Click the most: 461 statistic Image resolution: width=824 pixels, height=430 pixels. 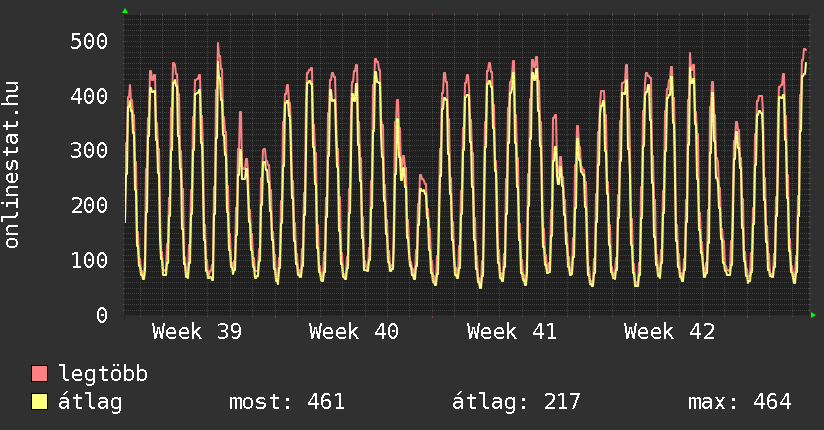(x=287, y=402)
